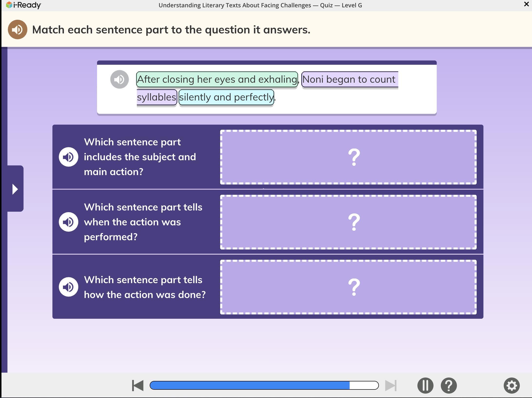Play audio for the example sentence

[119, 79]
